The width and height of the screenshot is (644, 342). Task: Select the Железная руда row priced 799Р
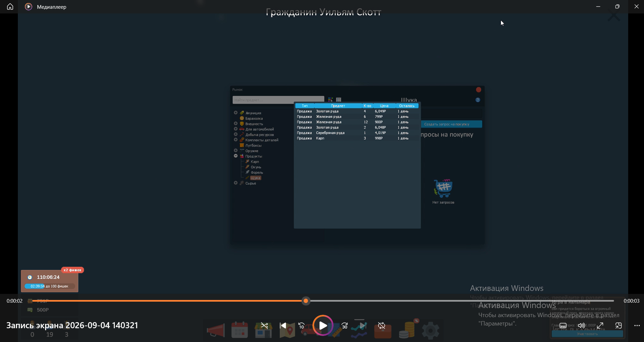pos(357,117)
